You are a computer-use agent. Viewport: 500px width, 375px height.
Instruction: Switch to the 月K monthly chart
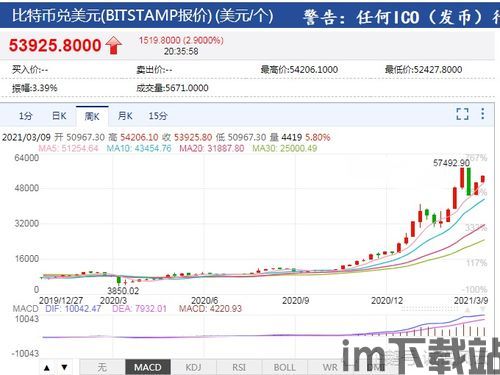[125, 116]
